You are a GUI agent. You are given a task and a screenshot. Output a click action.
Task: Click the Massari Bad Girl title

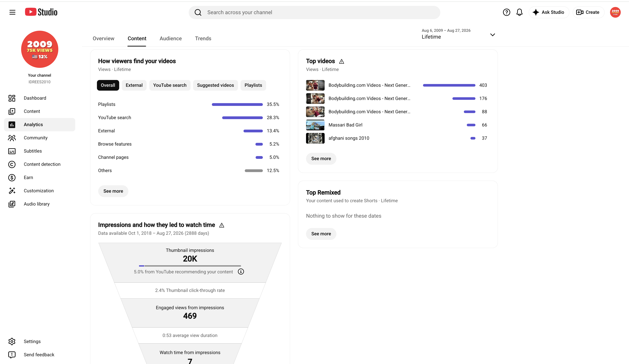(345, 125)
